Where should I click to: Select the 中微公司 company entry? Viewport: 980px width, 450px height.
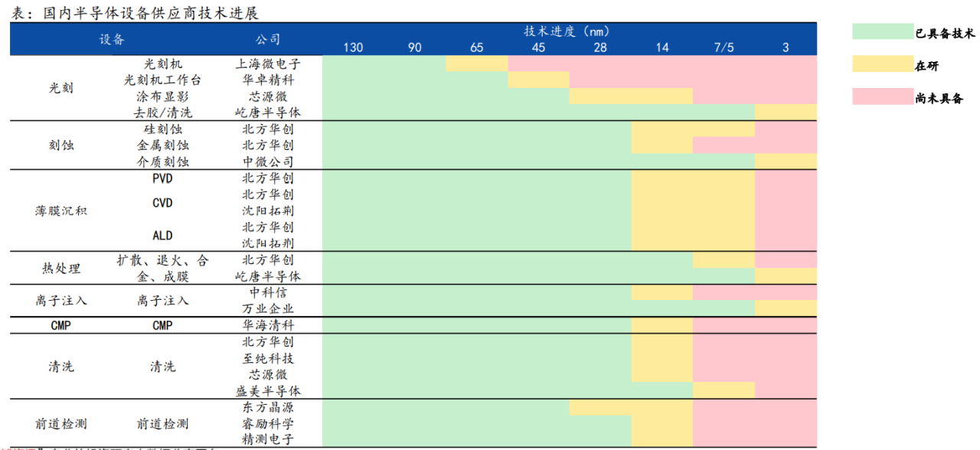pos(266,161)
